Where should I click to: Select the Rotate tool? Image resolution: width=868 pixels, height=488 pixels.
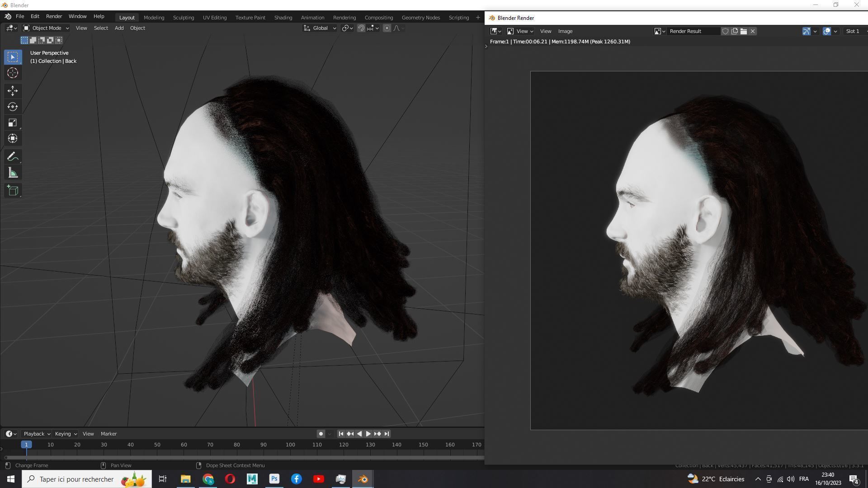point(13,107)
